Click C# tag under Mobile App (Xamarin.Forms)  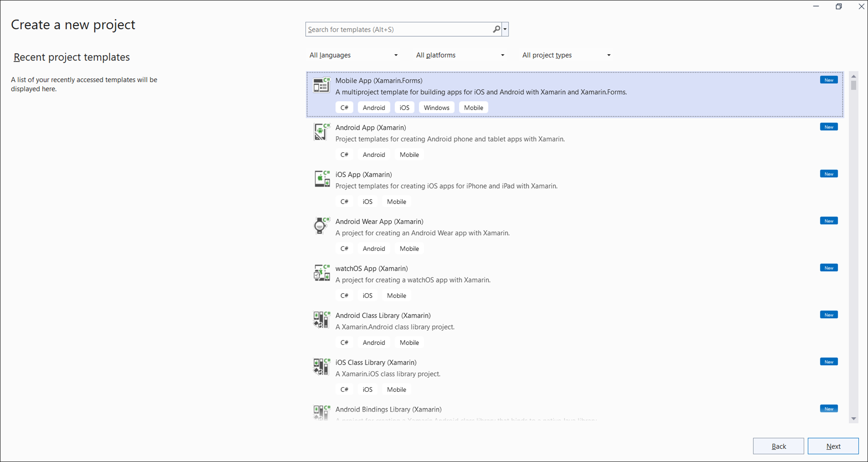(344, 107)
